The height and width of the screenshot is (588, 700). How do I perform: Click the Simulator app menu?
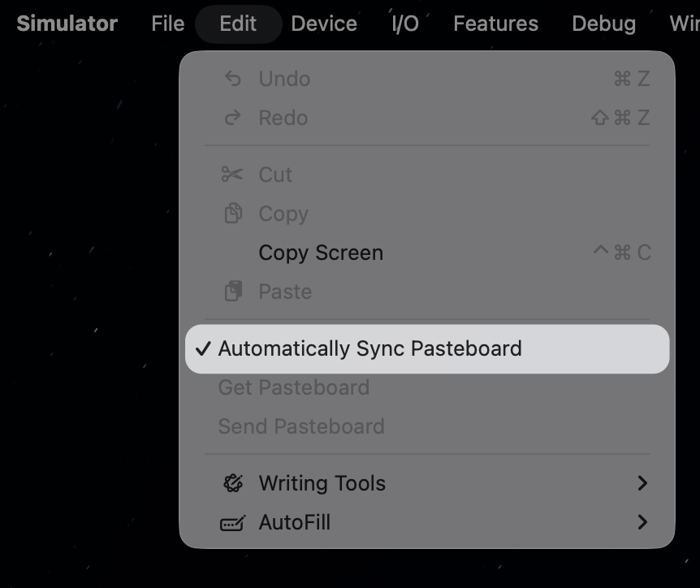point(67,24)
